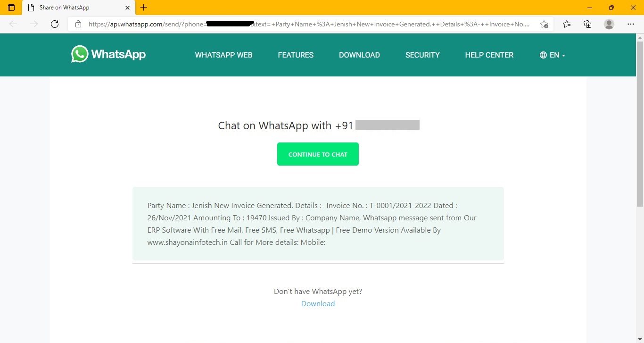644x343 pixels.
Task: Expand the EN language dropdown
Action: point(552,55)
